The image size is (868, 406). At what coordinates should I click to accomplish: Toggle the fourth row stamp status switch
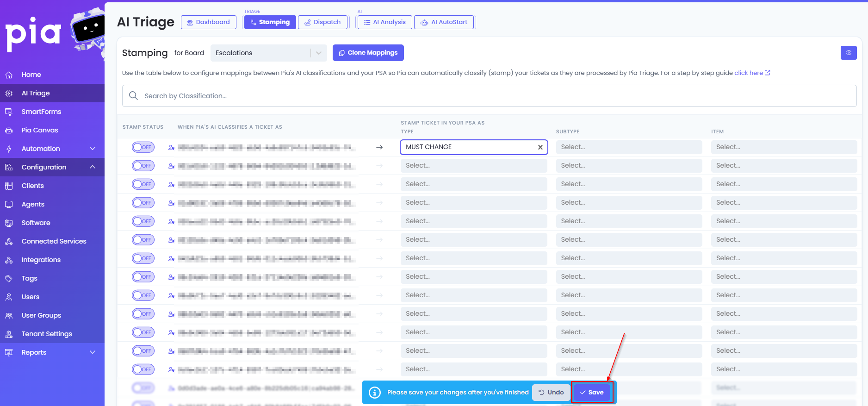tap(143, 203)
